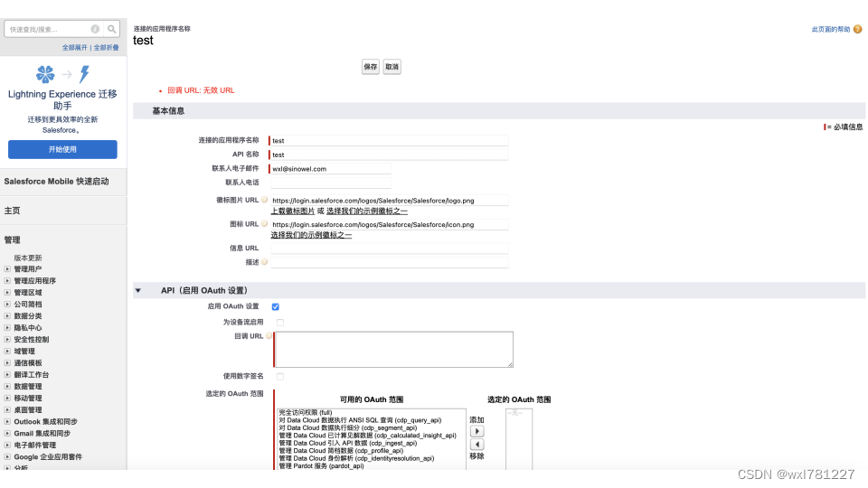Check the Use Digital Signatures box

tap(280, 376)
